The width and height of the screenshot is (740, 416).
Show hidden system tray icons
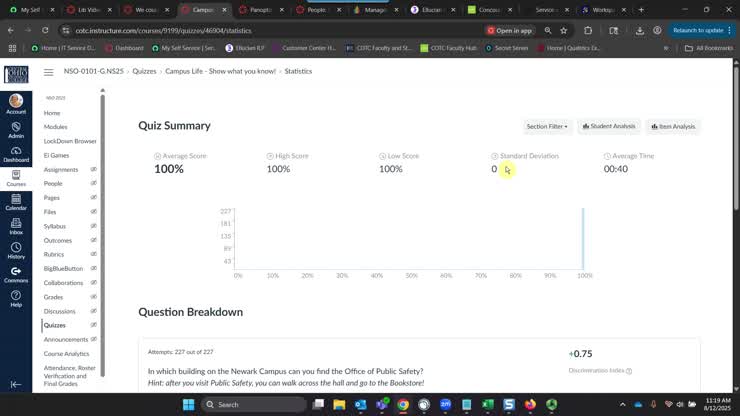pos(622,405)
